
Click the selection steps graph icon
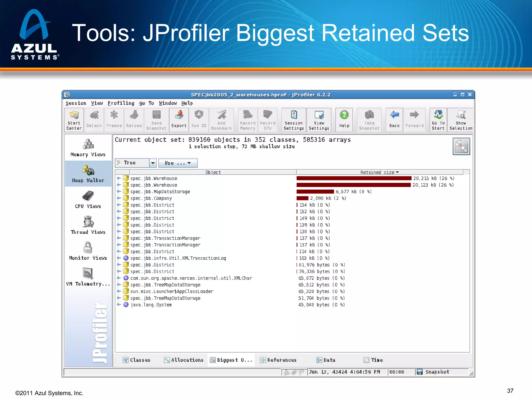(461, 147)
